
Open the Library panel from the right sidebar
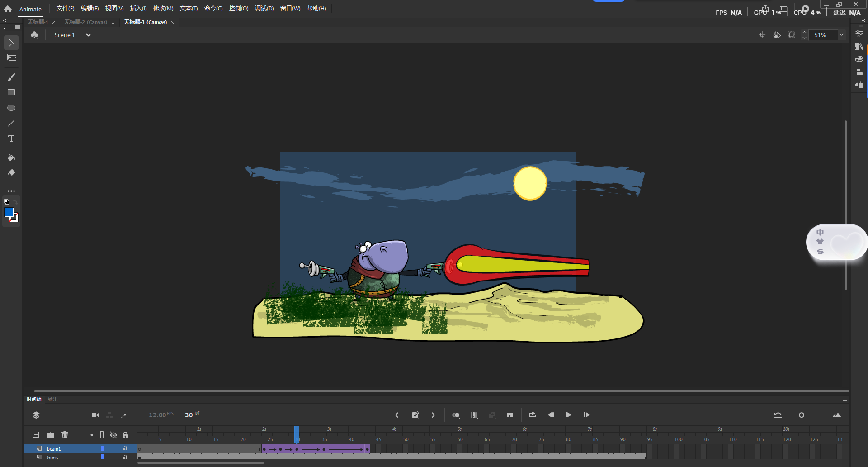pos(859,46)
